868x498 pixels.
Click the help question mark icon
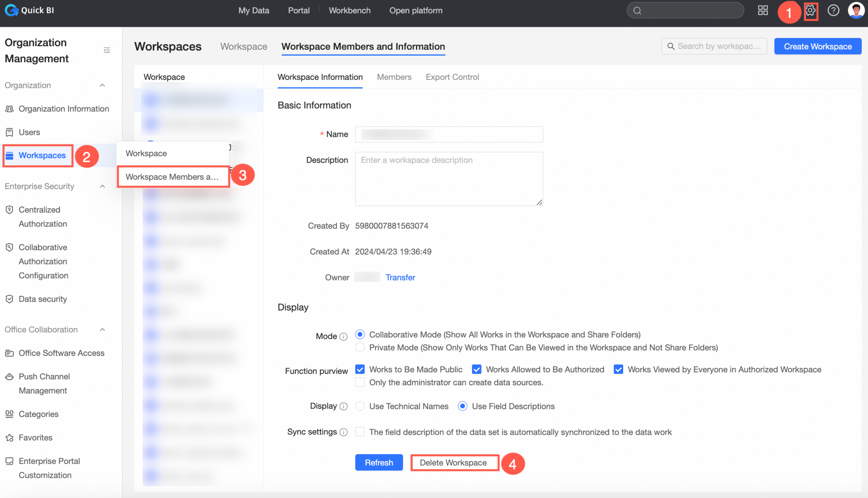(833, 11)
